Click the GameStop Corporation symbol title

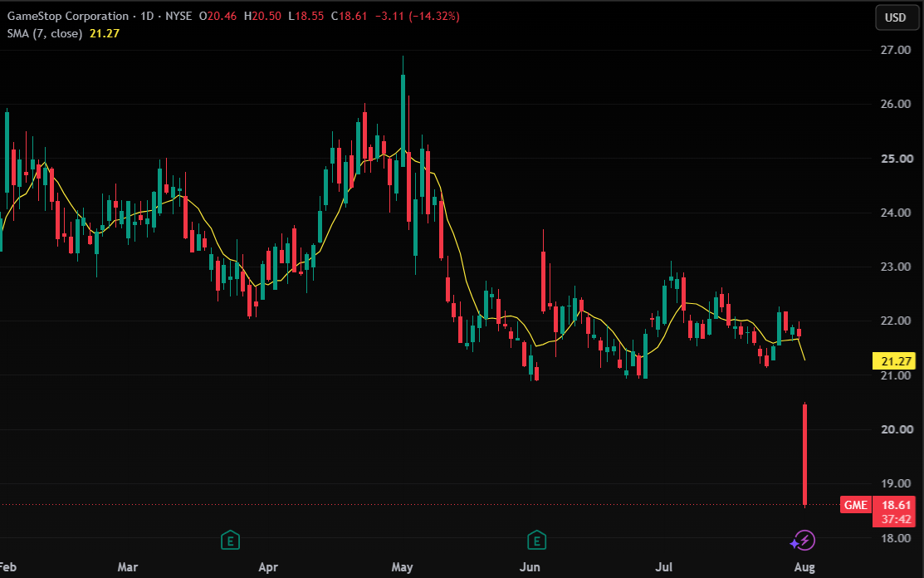[68, 16]
